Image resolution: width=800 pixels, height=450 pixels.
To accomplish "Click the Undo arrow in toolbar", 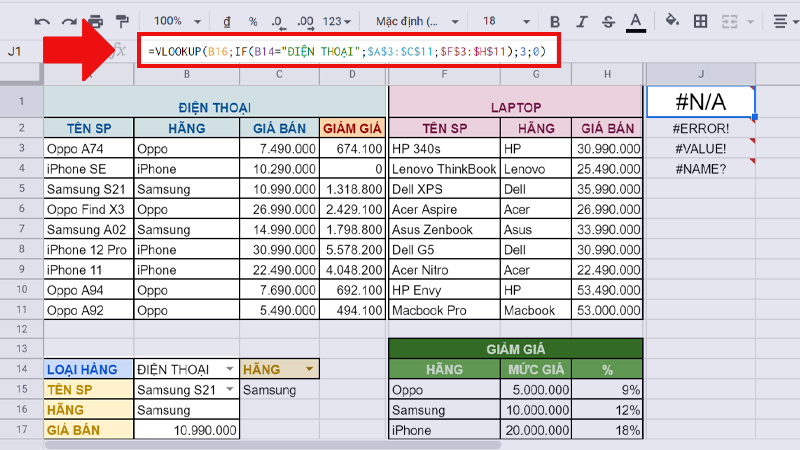I will coord(42,21).
